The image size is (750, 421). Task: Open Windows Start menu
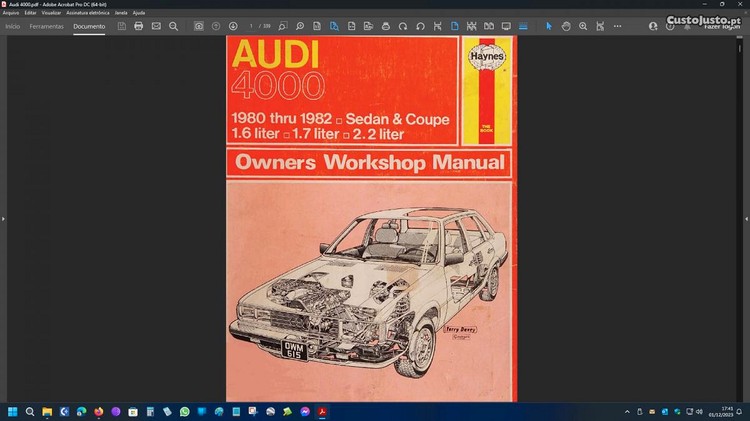click(x=13, y=411)
